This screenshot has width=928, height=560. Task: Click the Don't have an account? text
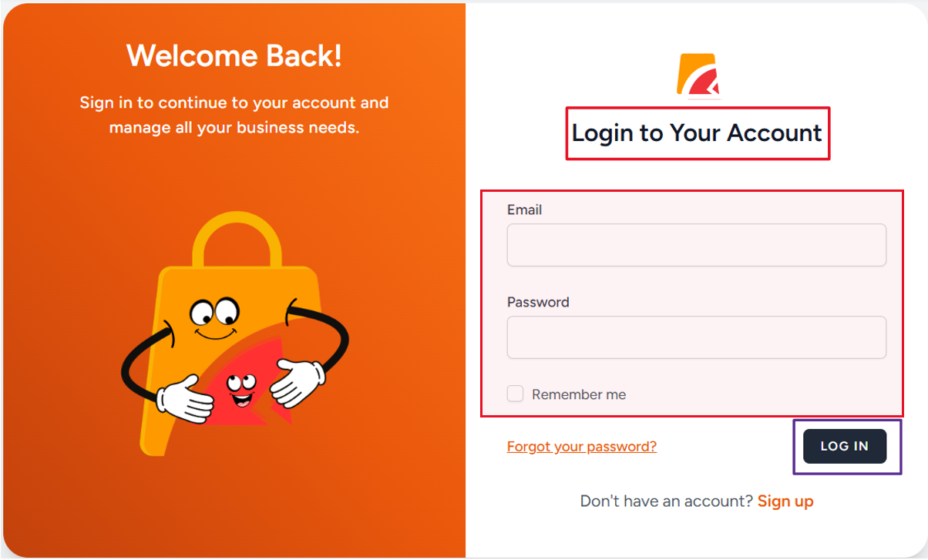point(667,501)
